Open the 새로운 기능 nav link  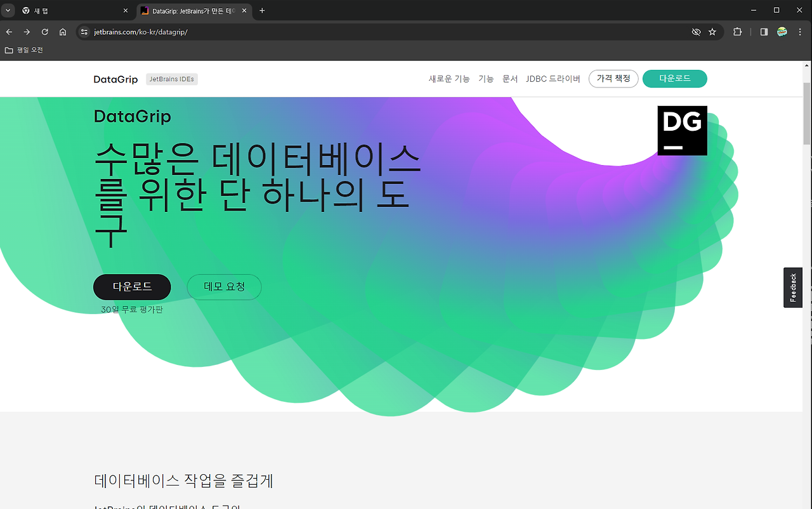point(449,79)
